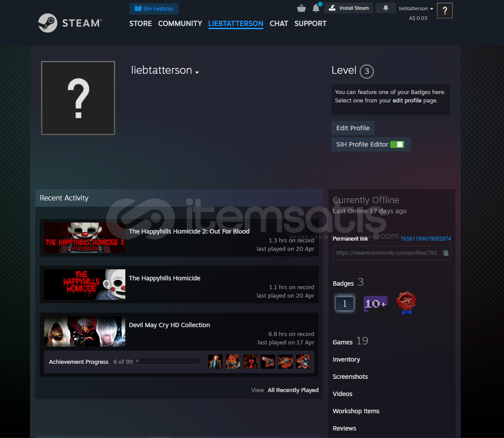This screenshot has width=504, height=438.
Task: Open the Workshop Items link
Action: tap(356, 411)
